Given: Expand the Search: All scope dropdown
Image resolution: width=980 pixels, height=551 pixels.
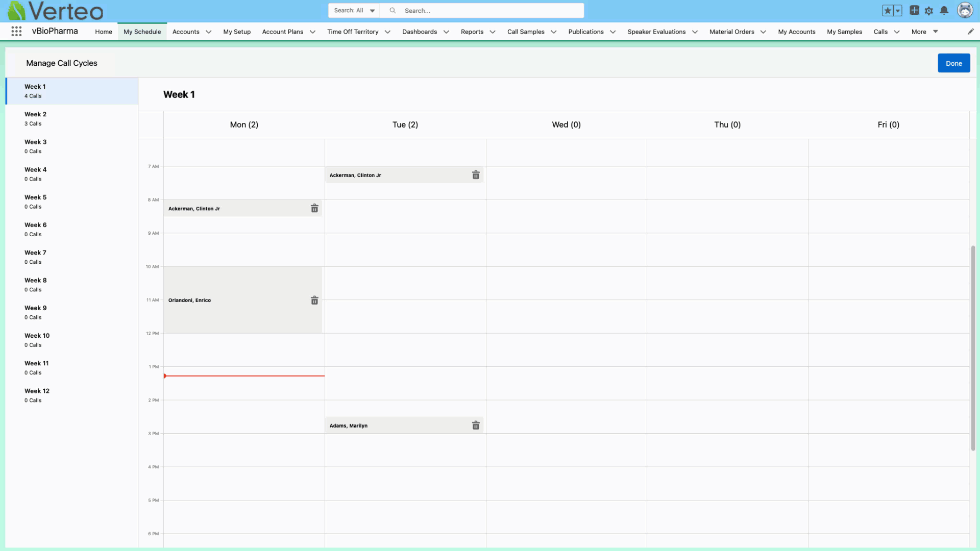Looking at the screenshot, I should 354,11.
